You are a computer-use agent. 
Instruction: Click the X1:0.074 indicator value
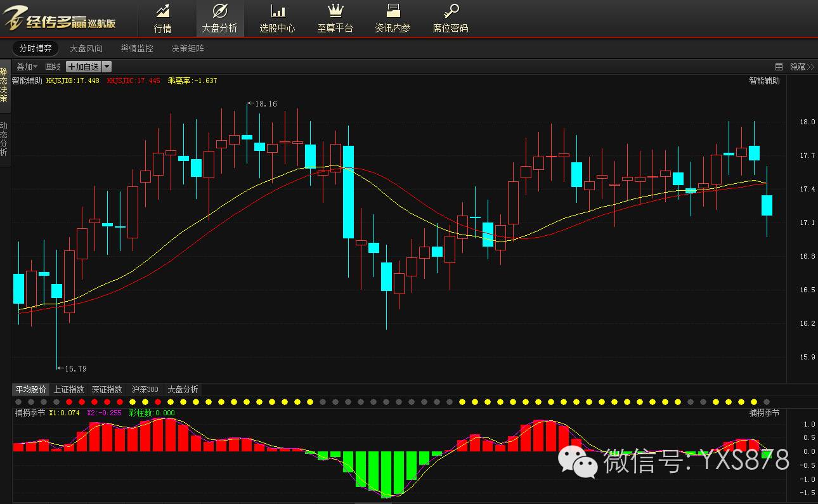pyautogui.click(x=64, y=413)
